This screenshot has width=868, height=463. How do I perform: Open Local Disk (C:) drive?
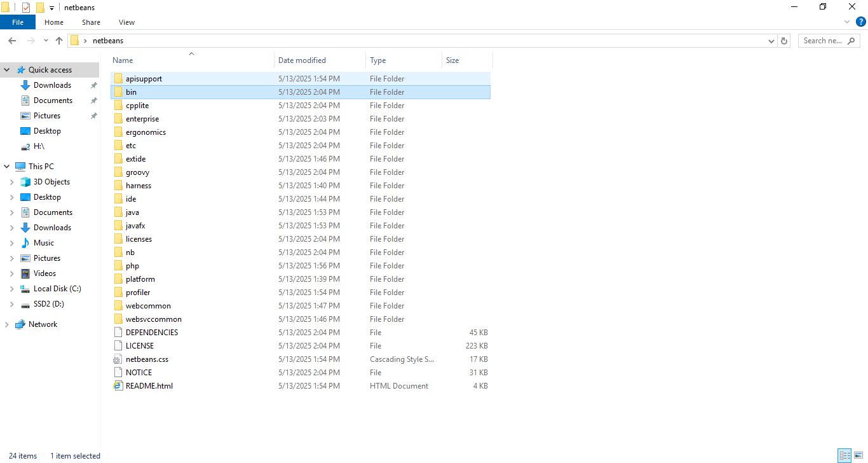pyautogui.click(x=57, y=289)
